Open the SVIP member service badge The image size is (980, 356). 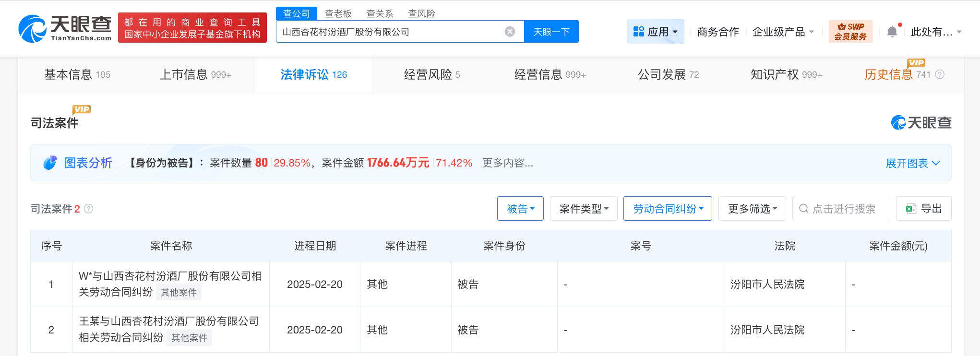coord(850,32)
